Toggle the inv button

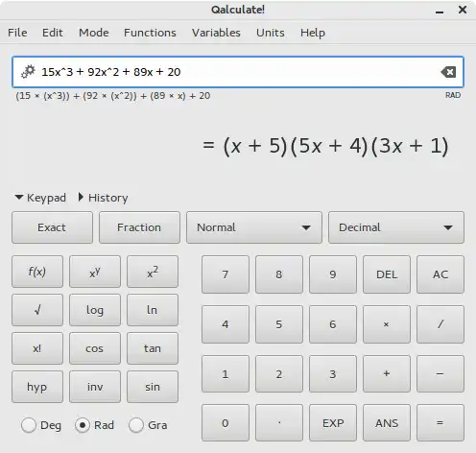click(x=95, y=387)
